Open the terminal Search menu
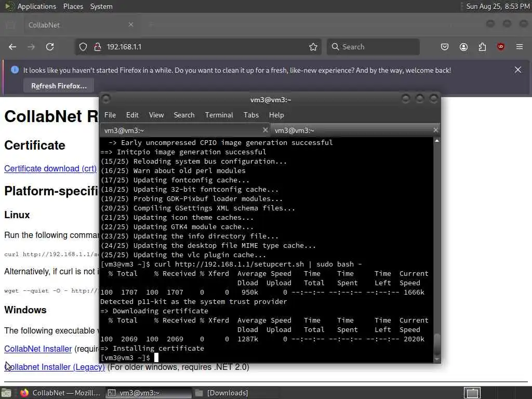The width and height of the screenshot is (532, 399). coord(184,115)
